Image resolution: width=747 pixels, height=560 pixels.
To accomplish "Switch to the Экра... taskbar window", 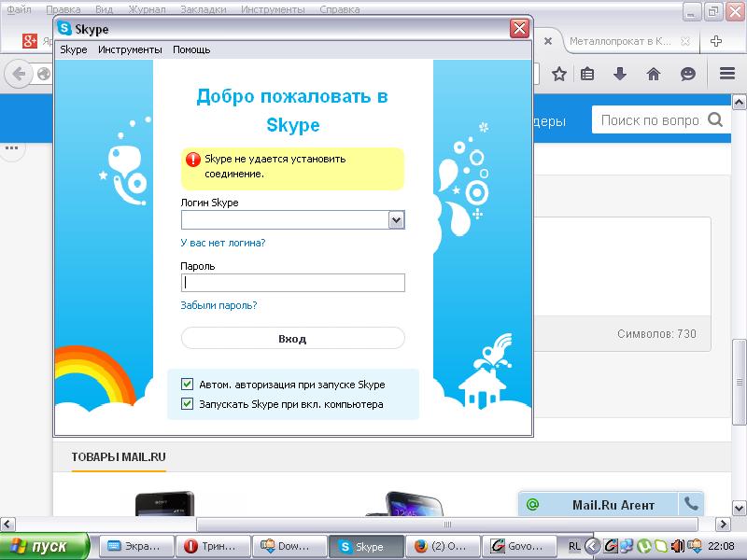I will pos(134,546).
